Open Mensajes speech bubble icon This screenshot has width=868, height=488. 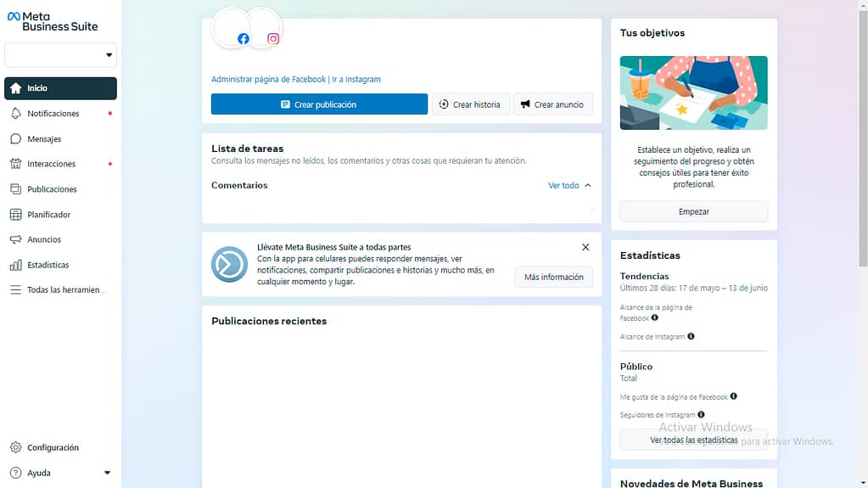click(x=15, y=139)
